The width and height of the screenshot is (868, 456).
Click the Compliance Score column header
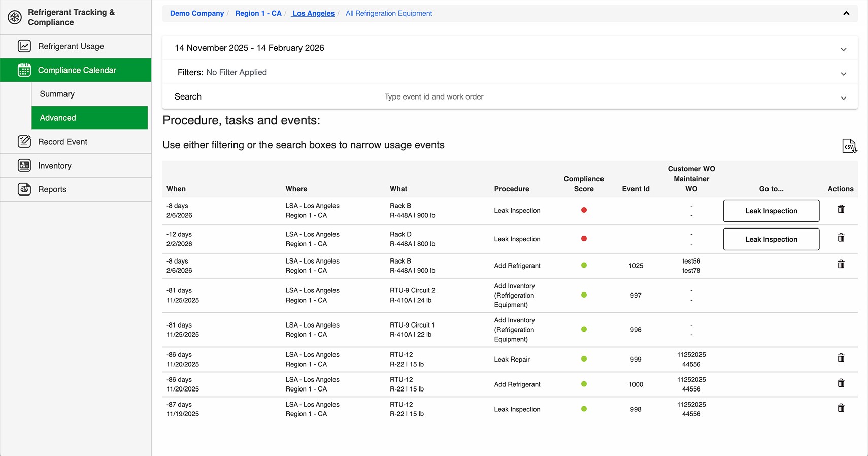coord(584,184)
